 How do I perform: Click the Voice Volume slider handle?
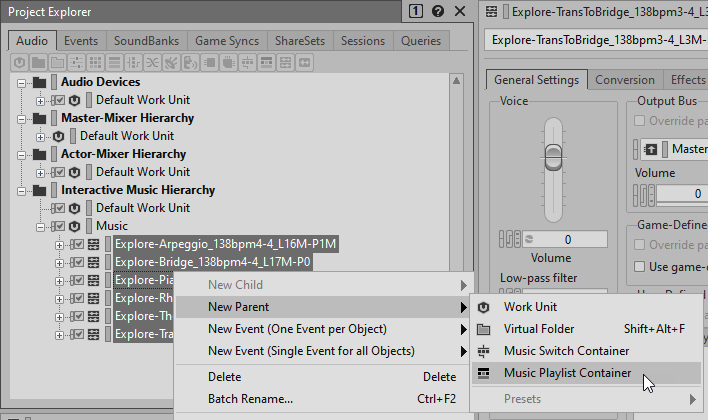(553, 157)
